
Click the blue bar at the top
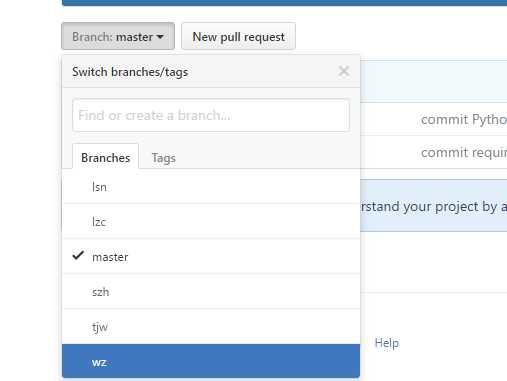click(x=284, y=3)
